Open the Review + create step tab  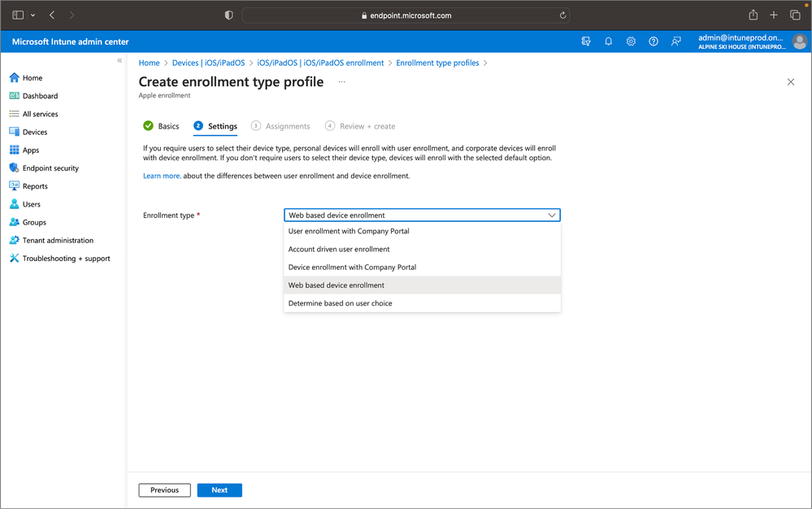360,126
